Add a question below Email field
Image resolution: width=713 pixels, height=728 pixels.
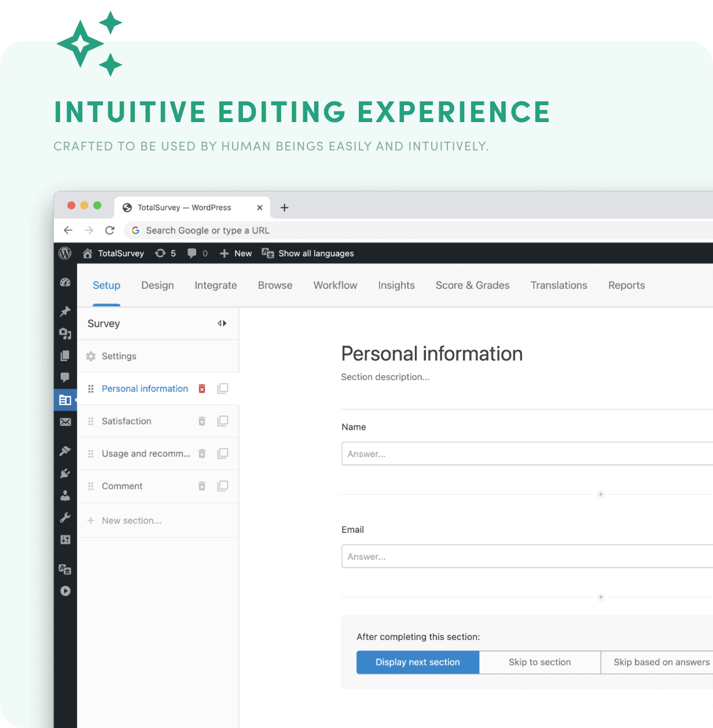[x=601, y=597]
